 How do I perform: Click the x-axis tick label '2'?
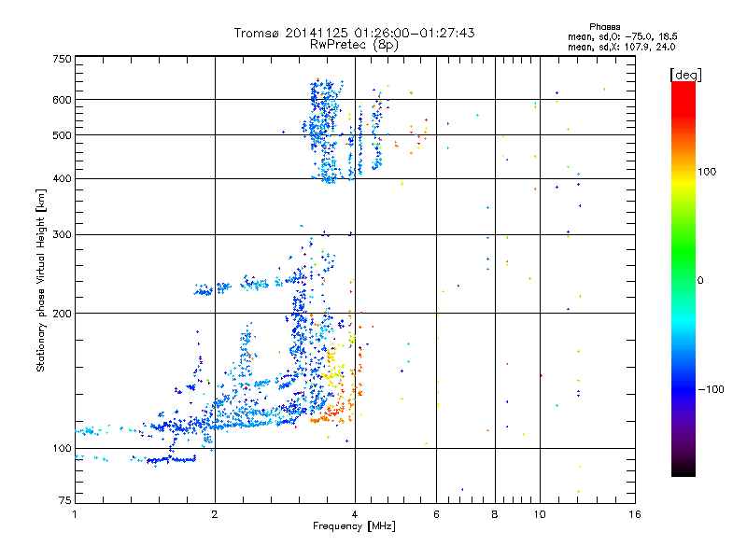click(215, 514)
